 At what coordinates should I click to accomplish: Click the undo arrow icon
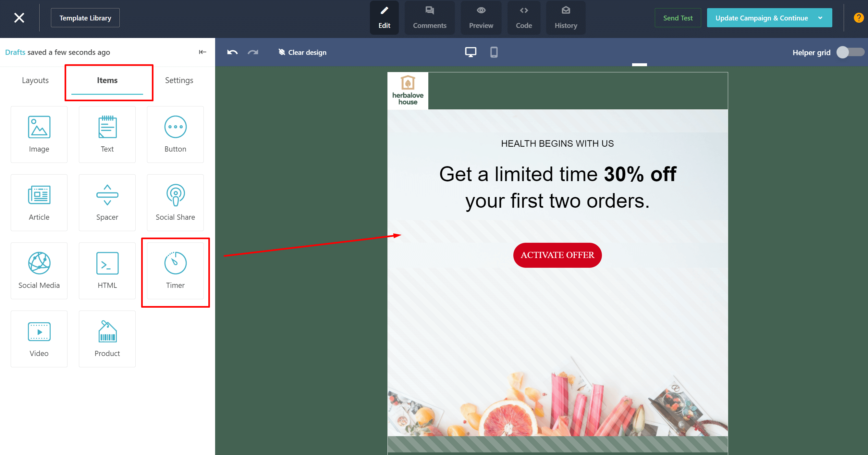click(x=233, y=52)
